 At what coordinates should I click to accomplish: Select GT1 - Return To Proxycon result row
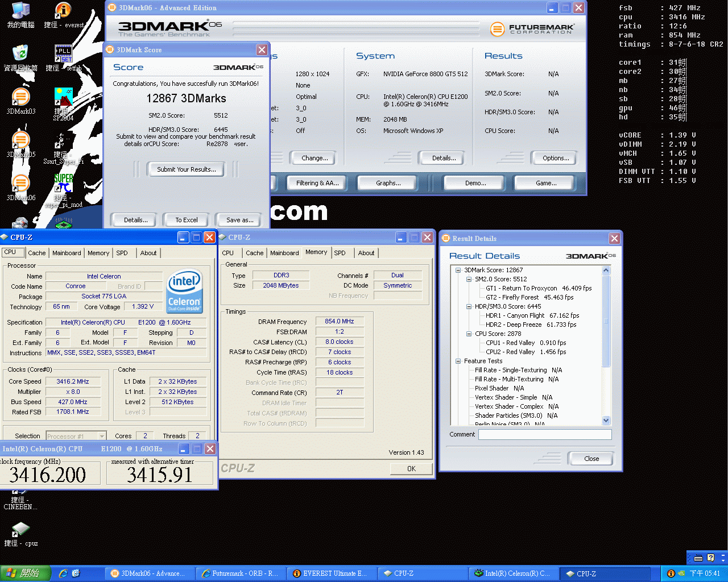tap(539, 289)
